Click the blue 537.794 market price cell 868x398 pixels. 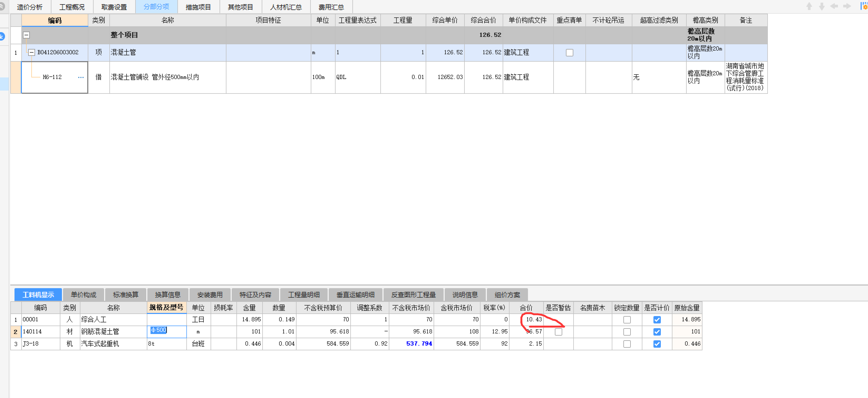[411, 344]
